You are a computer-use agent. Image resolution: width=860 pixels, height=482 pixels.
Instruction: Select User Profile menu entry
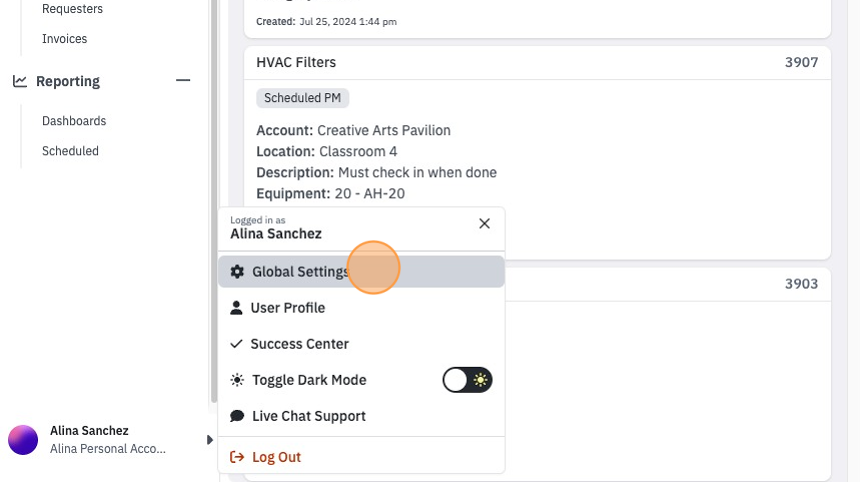[x=361, y=308]
